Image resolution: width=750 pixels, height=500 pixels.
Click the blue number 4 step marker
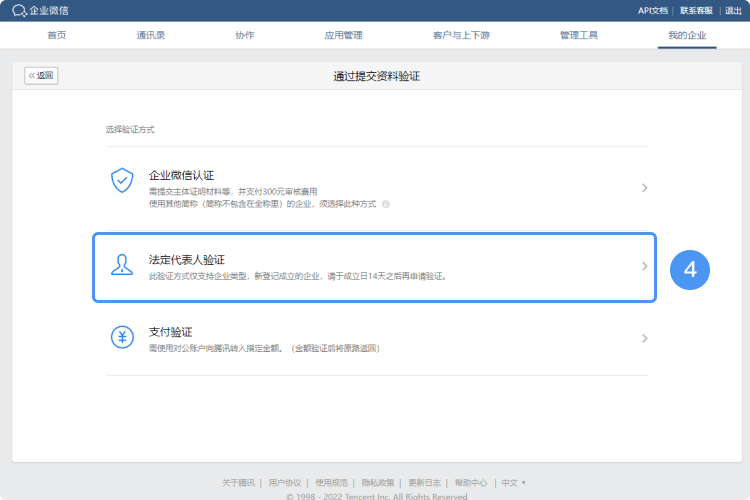689,269
